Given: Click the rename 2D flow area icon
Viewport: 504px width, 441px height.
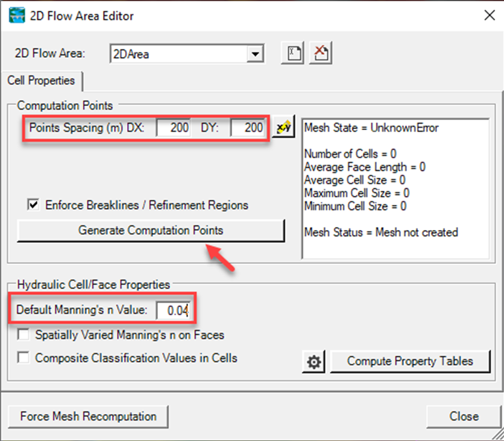Looking at the screenshot, I should pyautogui.click(x=294, y=53).
